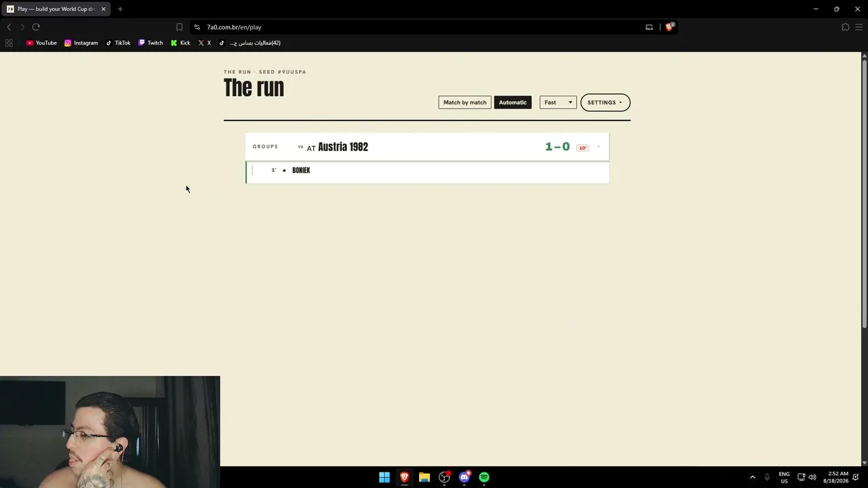Expand the match row chevron
868x488 pixels.
pos(598,146)
